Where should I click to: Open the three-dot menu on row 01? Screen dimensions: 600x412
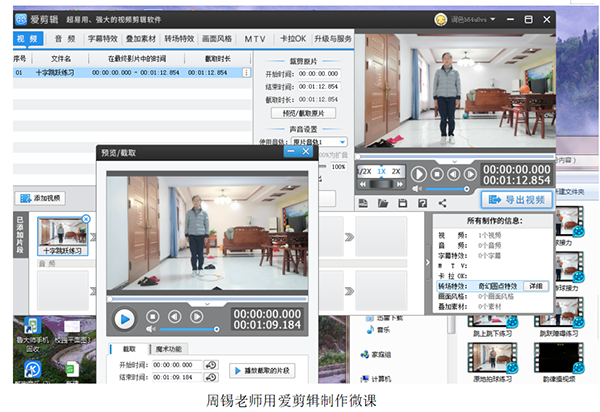point(246,72)
